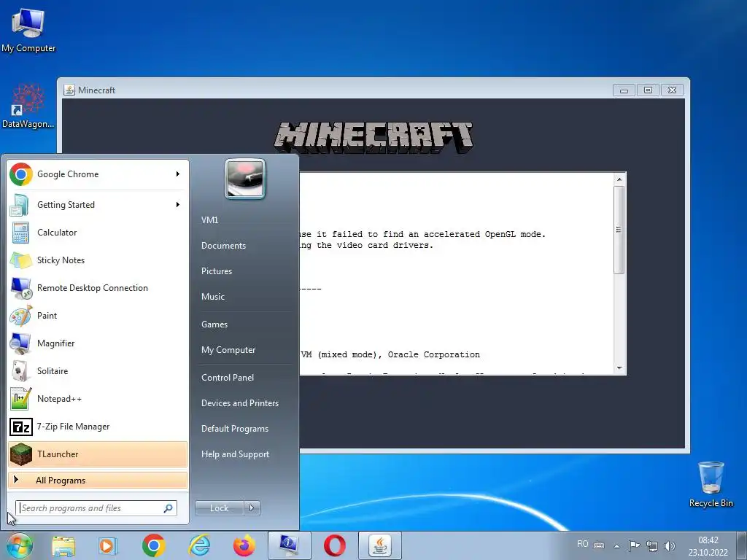Click the Windows Start orb
This screenshot has width=747, height=560.
point(20,545)
